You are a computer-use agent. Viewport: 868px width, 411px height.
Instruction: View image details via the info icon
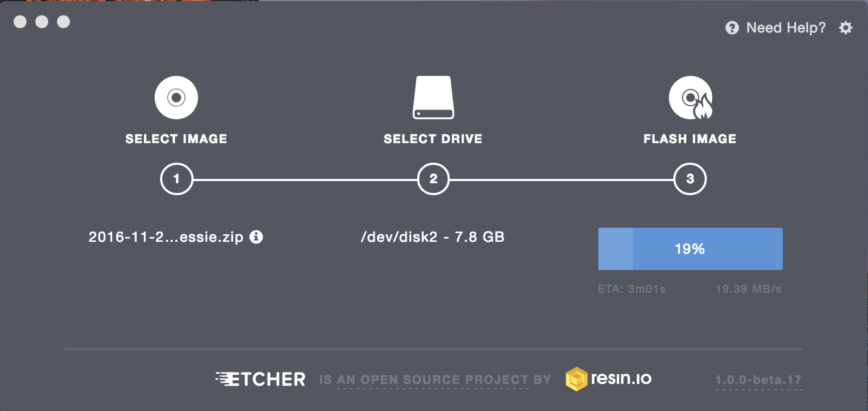(x=257, y=237)
